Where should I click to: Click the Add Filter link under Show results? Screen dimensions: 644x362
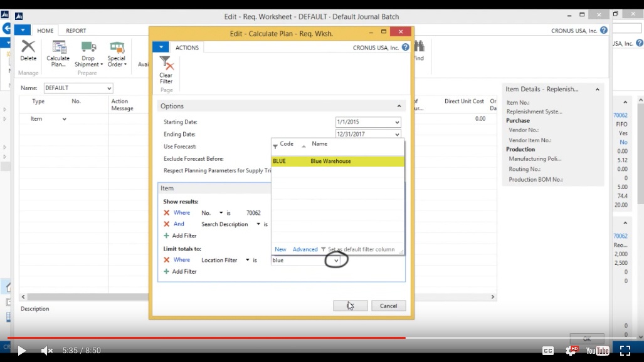(x=184, y=235)
